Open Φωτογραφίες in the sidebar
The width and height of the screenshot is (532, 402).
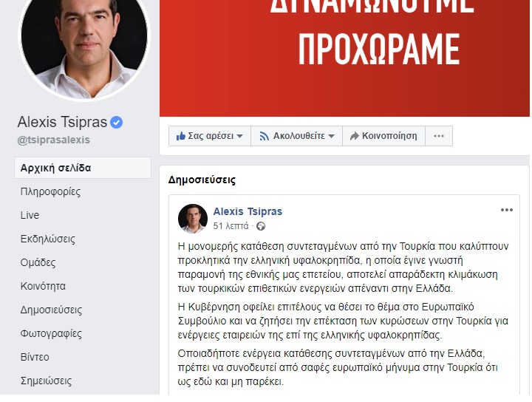51,333
